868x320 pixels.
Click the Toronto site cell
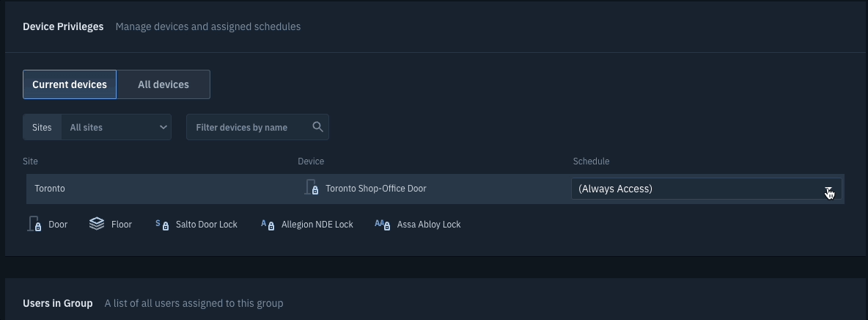50,189
